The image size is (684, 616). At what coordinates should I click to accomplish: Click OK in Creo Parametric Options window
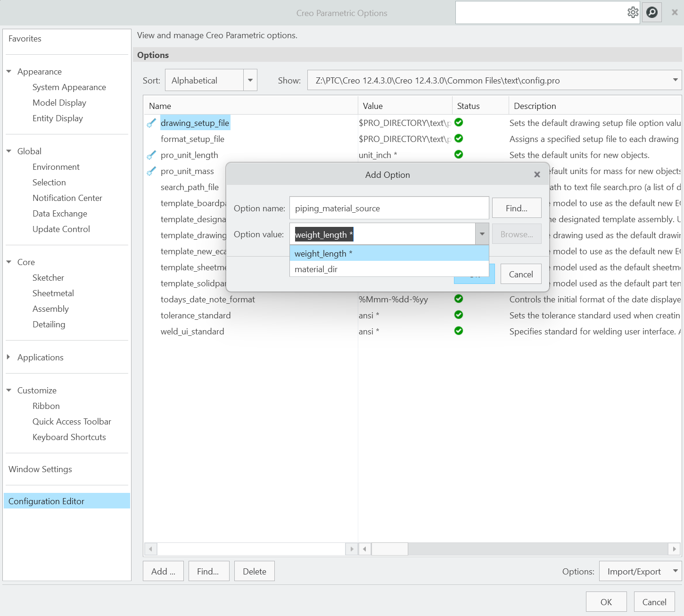click(606, 602)
